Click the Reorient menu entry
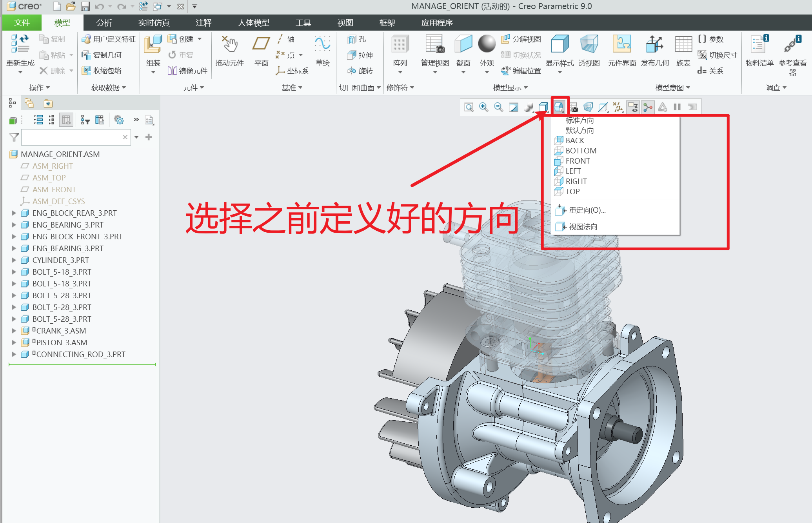This screenshot has width=812, height=523. coord(587,210)
